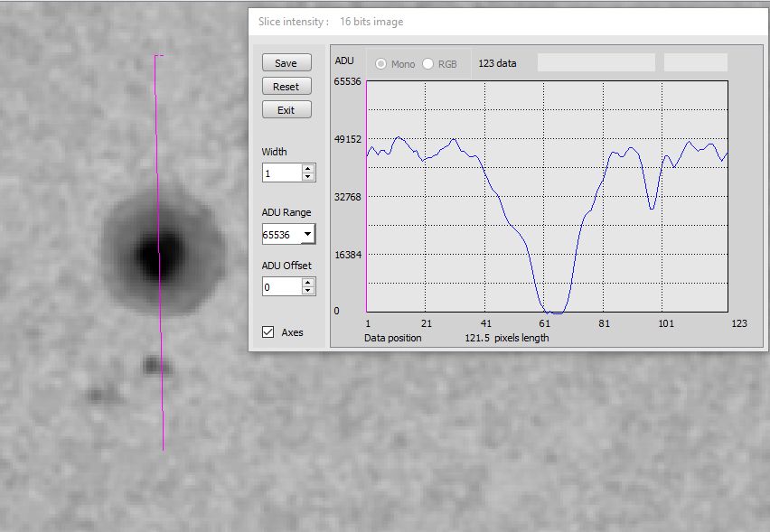Click the Width value field

coord(281,173)
